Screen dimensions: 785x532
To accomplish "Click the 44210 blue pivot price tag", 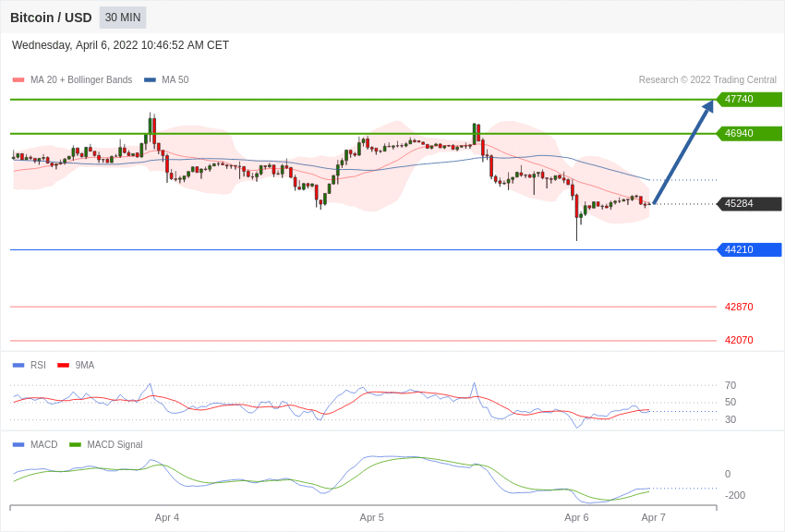I will (750, 249).
